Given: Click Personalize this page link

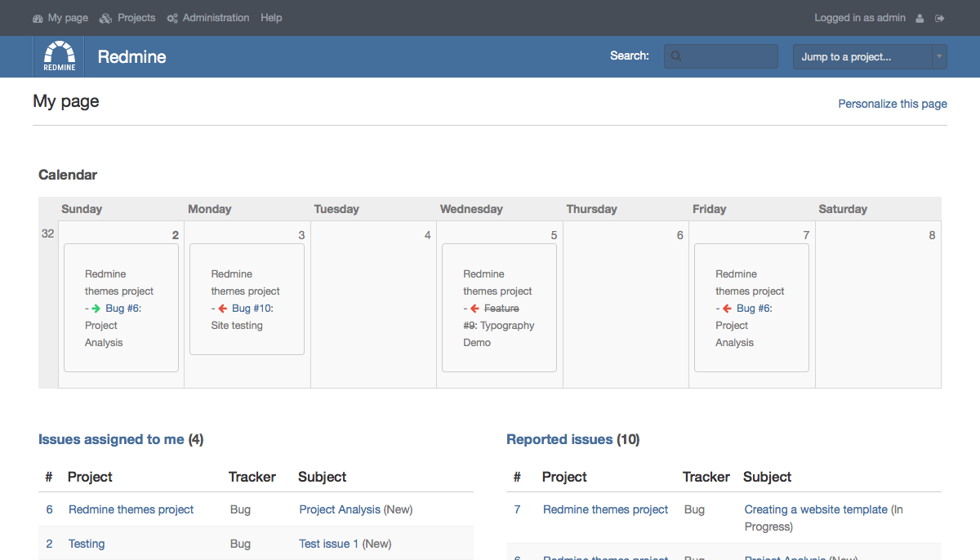Looking at the screenshot, I should (893, 104).
